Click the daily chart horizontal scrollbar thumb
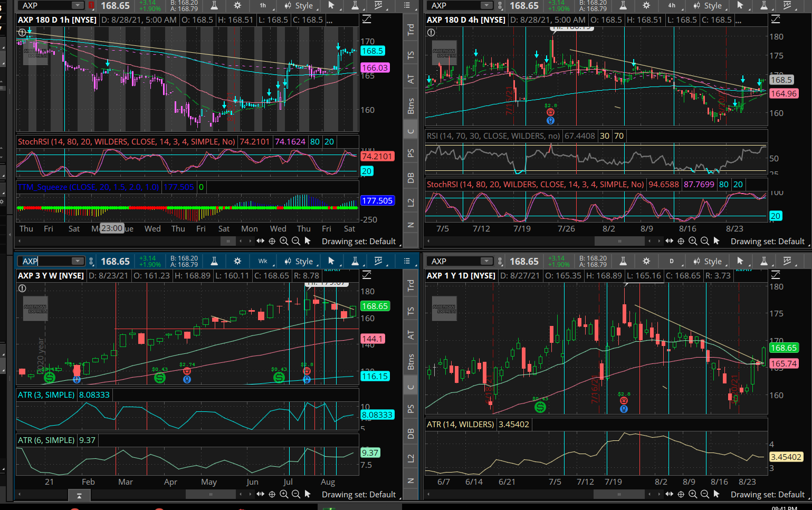The width and height of the screenshot is (812, 510). click(x=619, y=494)
